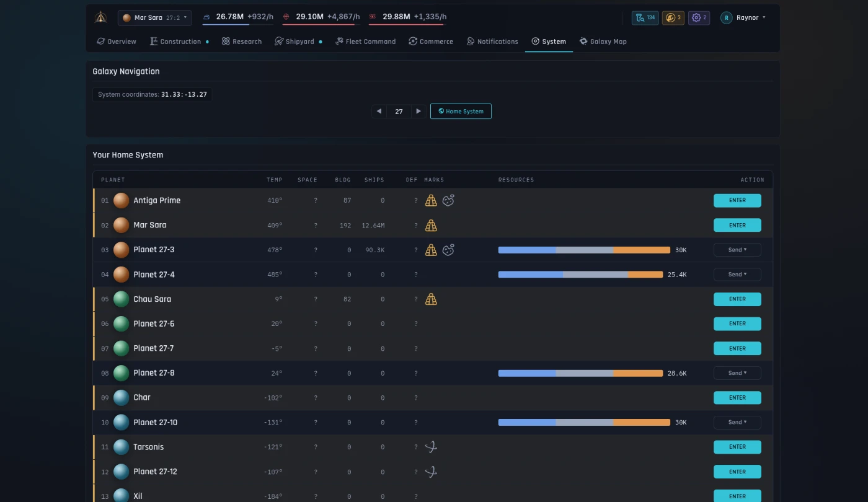The width and height of the screenshot is (868, 502).
Task: Click the resource bar for Planet 27-4
Action: (580, 275)
